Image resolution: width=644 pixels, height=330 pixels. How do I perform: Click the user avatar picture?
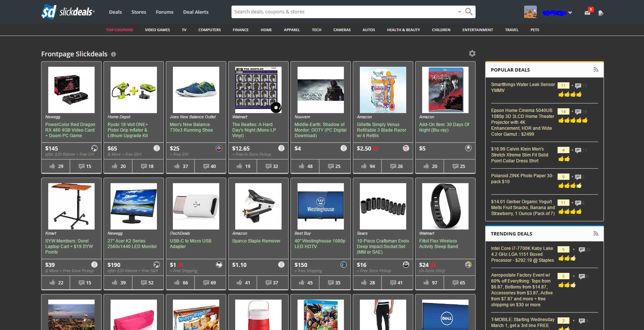[x=530, y=11]
